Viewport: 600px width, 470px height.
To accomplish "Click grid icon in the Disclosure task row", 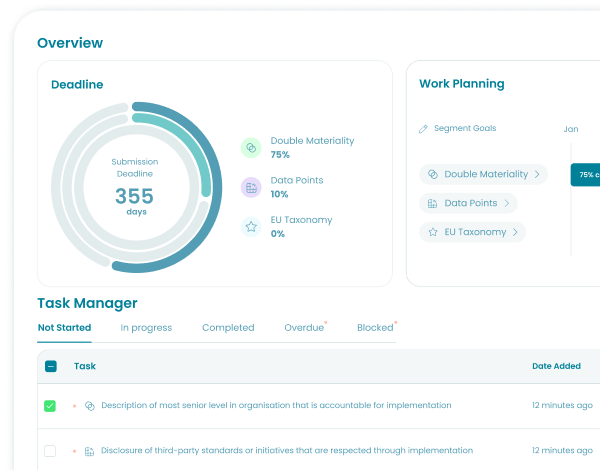I will (x=89, y=451).
